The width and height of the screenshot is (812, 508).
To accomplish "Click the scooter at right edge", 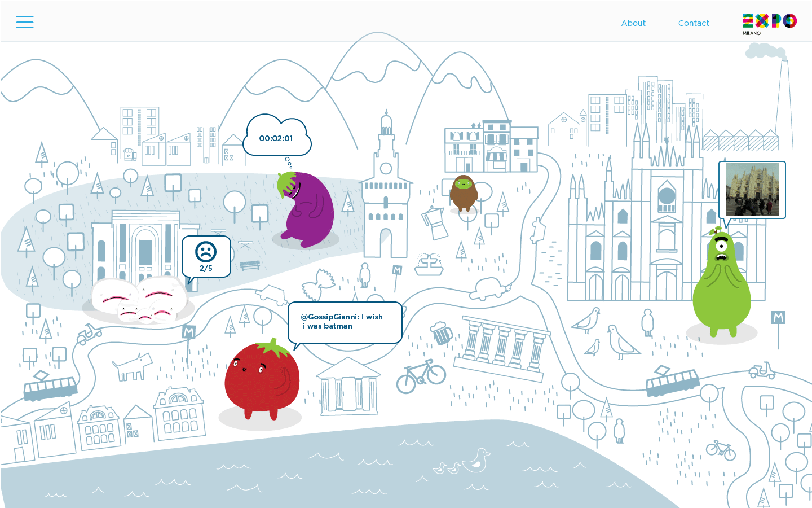I will [762, 370].
